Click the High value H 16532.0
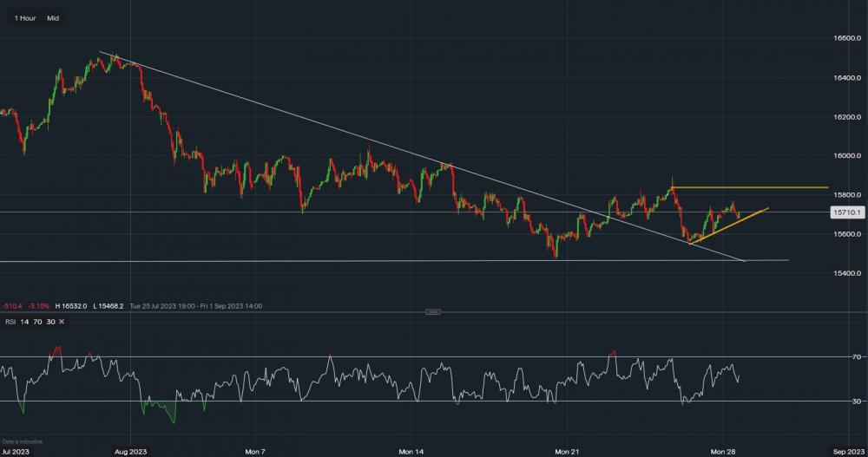Image resolution: width=868 pixels, height=457 pixels. pos(71,306)
